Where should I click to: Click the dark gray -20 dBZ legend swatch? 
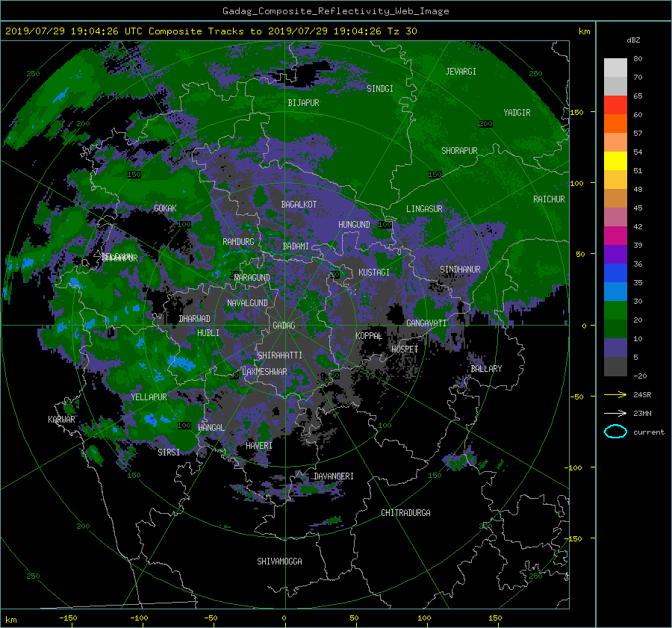coord(615,367)
